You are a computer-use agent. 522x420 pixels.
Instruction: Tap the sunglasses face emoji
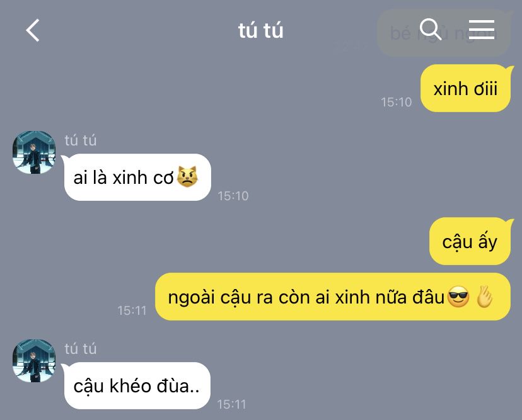coord(458,297)
